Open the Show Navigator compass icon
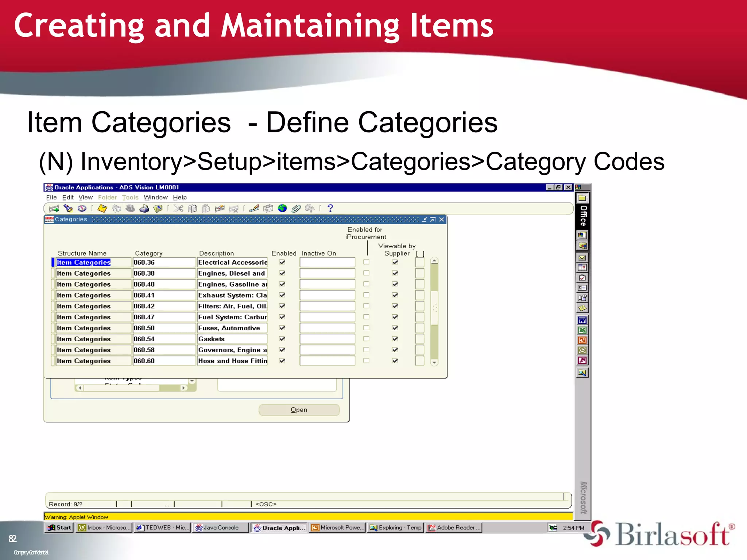 click(x=82, y=208)
